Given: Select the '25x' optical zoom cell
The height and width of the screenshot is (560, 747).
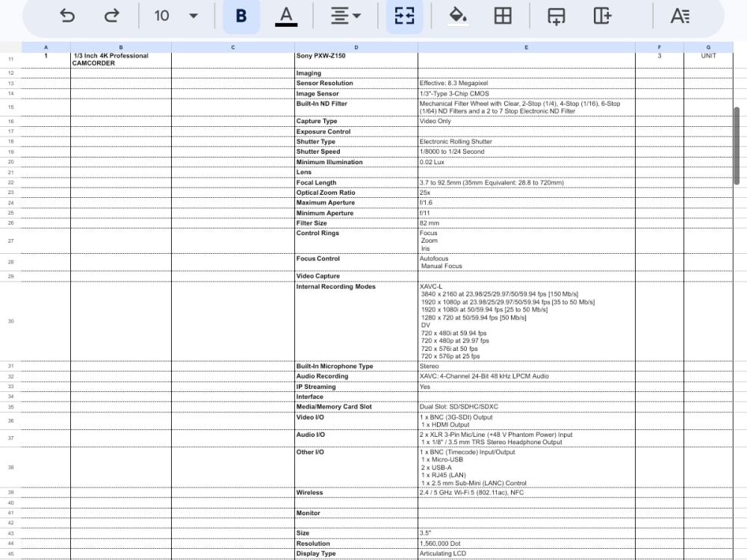Looking at the screenshot, I should [x=527, y=193].
